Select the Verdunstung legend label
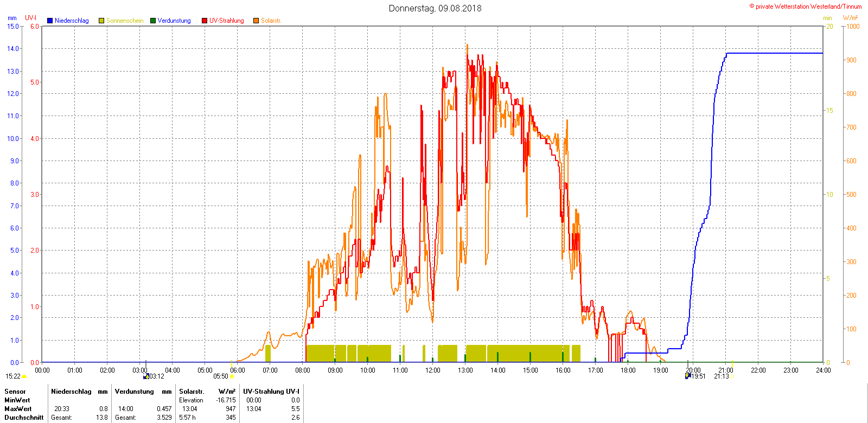Viewport: 868px width, 423px height. pos(174,21)
